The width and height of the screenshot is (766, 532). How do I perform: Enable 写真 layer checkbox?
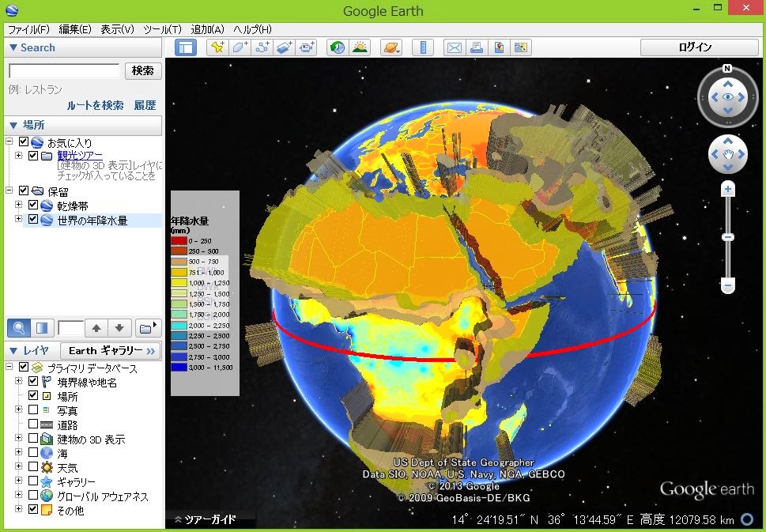[x=33, y=410]
